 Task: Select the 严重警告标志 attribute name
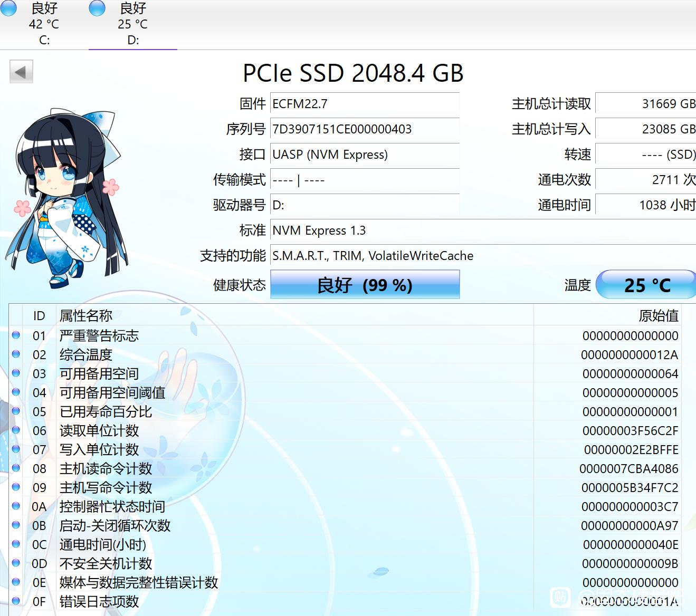pyautogui.click(x=99, y=335)
